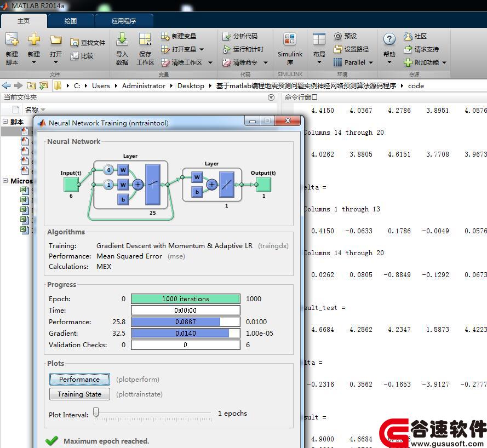Image resolution: width=487 pixels, height=448 pixels.
Task: Open the Simulink 库 library icon
Action: (290, 39)
